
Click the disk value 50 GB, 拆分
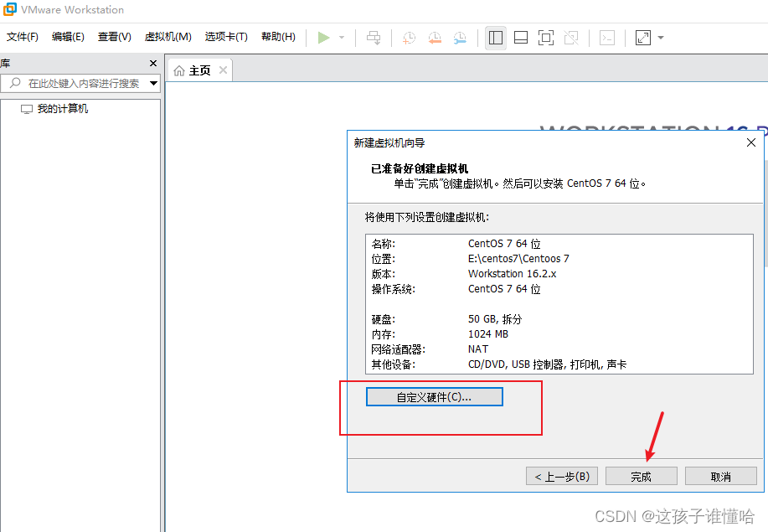[x=495, y=319]
